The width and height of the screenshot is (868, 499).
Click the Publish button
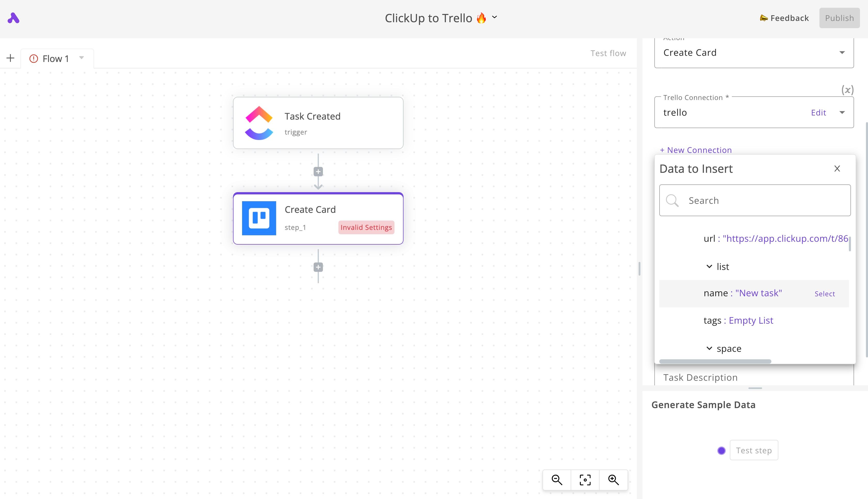(x=839, y=18)
